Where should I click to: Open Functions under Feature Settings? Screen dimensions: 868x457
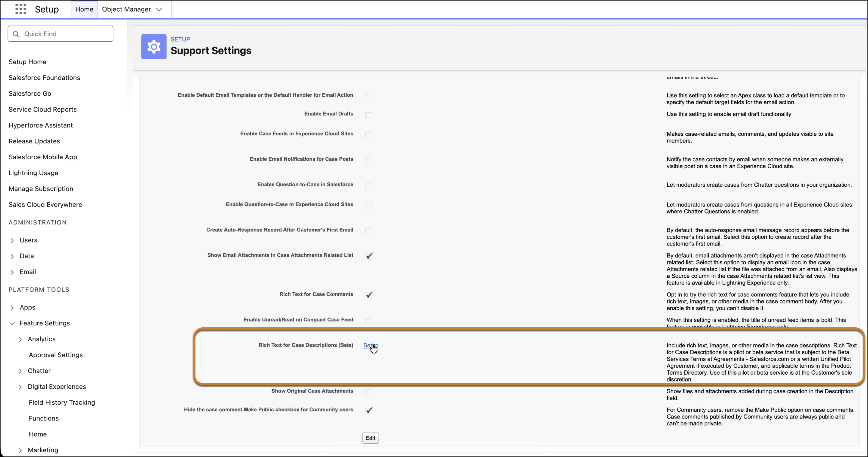pos(44,418)
